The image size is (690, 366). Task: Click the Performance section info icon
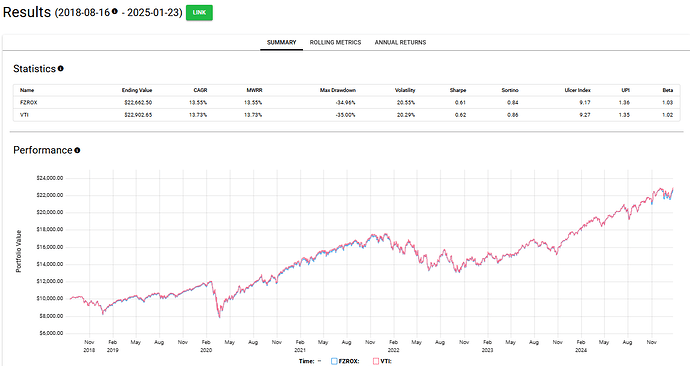(x=77, y=150)
